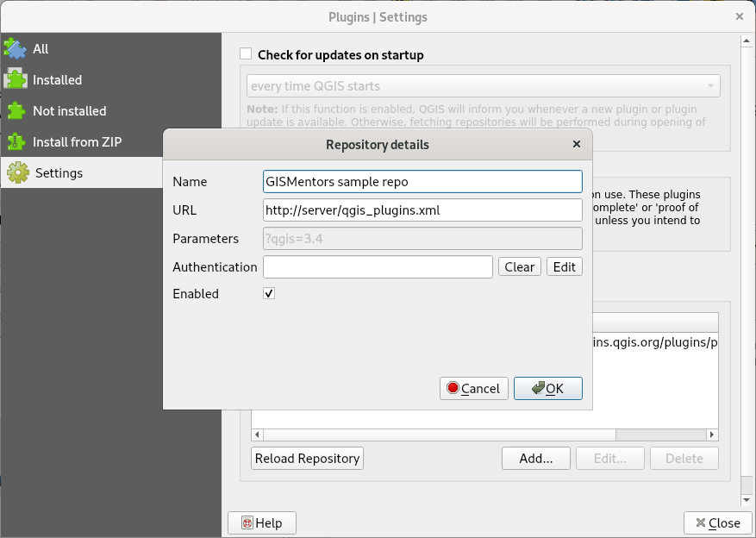Viewport: 756px width, 538px height.
Task: Click the settings panel scroll-down arrow
Action: (747, 499)
